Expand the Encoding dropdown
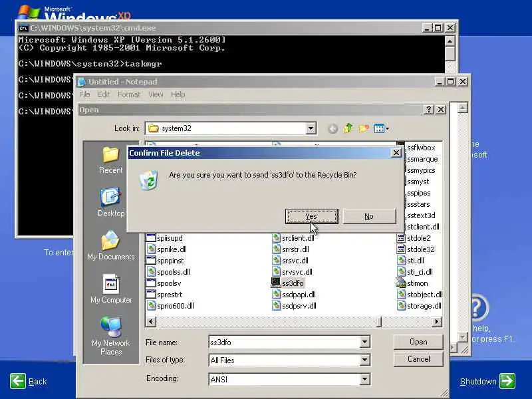 [364, 379]
